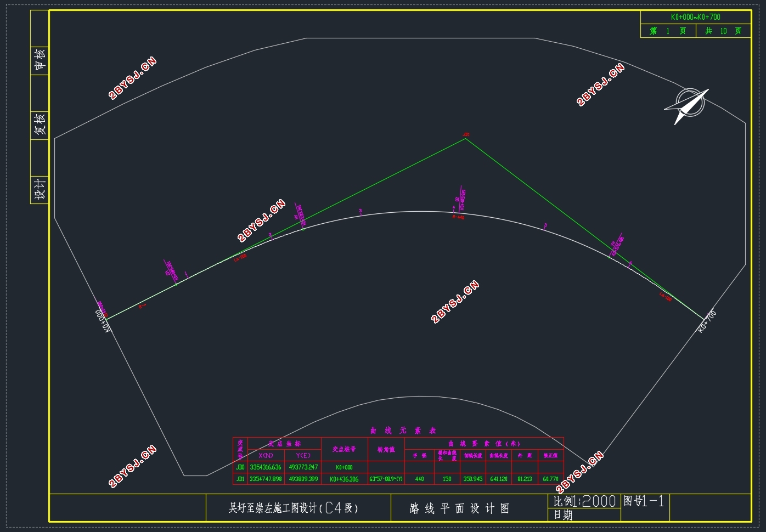Click the '图号1-1' drawing number text
This screenshot has width=766, height=532.
(x=644, y=501)
